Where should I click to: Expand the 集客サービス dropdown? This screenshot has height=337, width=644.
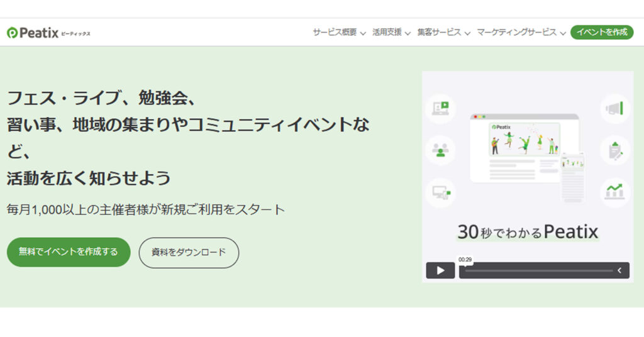coord(443,33)
